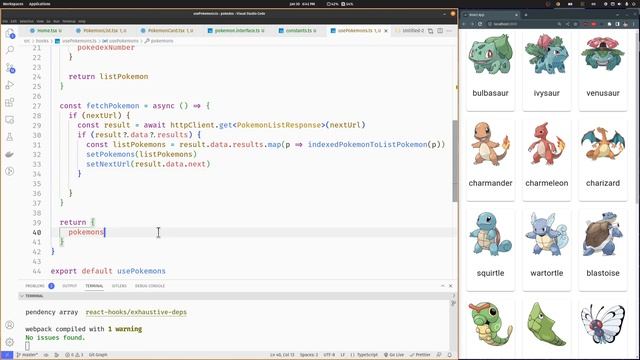The width and height of the screenshot is (640, 360).
Task: Open Applications menu in top bar
Action: tap(40, 4)
